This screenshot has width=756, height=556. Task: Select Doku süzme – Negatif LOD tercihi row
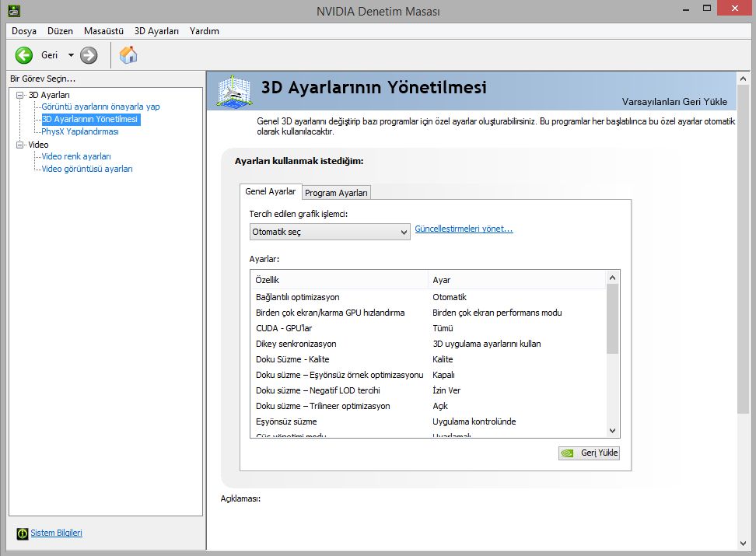(428, 390)
